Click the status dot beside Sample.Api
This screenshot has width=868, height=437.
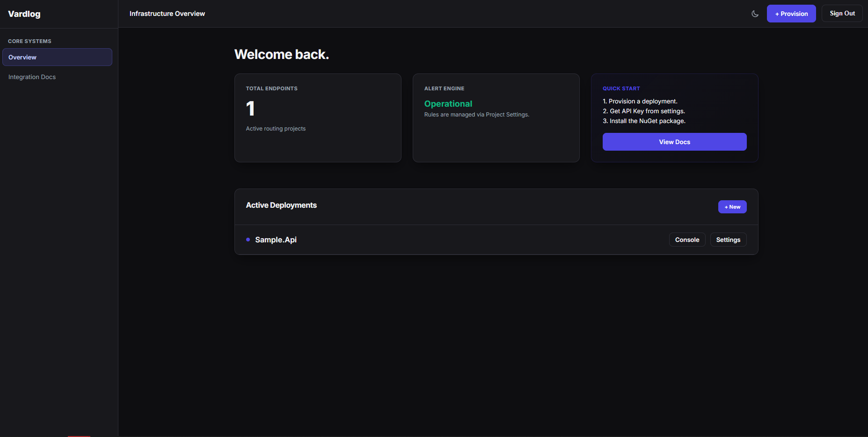pos(248,239)
